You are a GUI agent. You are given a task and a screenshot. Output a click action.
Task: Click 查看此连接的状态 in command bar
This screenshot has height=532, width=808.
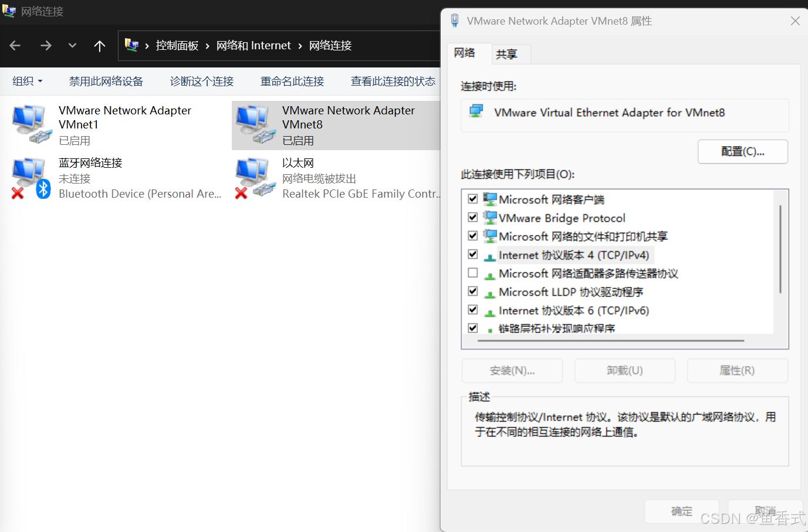tap(393, 81)
